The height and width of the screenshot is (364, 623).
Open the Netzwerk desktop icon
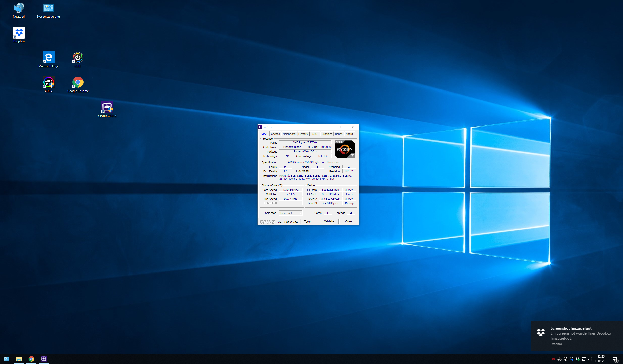pos(19,8)
